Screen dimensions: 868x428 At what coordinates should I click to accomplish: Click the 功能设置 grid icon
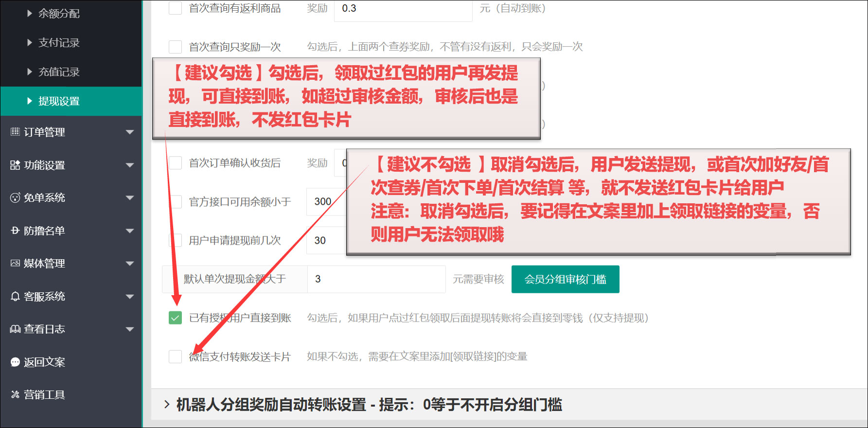tap(15, 165)
